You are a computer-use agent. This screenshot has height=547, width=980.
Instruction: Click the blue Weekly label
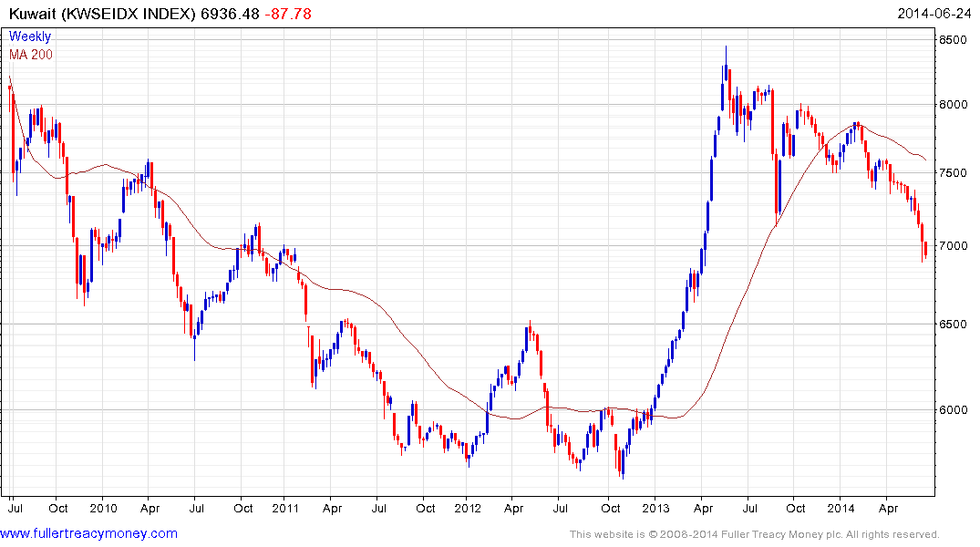29,36
